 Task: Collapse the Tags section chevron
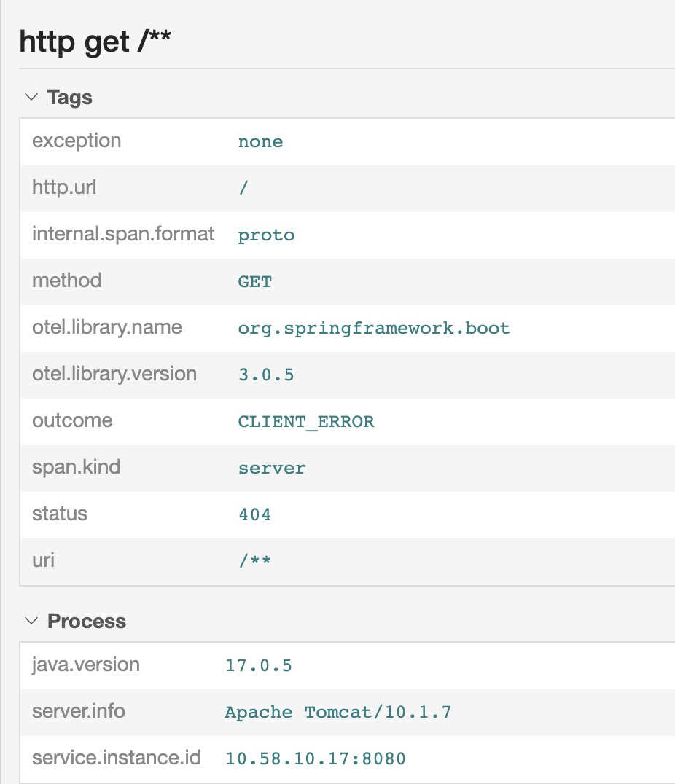[x=31, y=97]
